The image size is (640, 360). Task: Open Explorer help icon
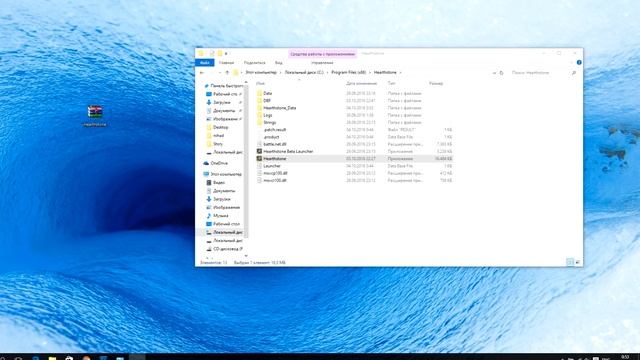coord(579,62)
